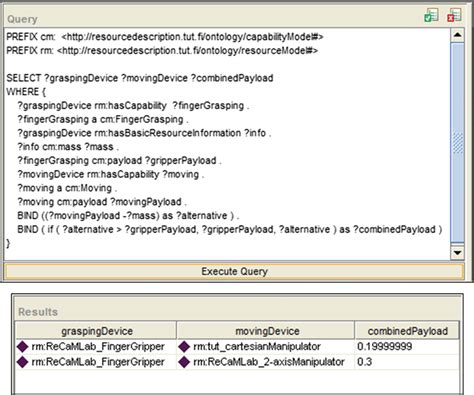The width and height of the screenshot is (474, 395).
Task: Click line with cm:payload ?gripperPayload
Action: pos(119,161)
